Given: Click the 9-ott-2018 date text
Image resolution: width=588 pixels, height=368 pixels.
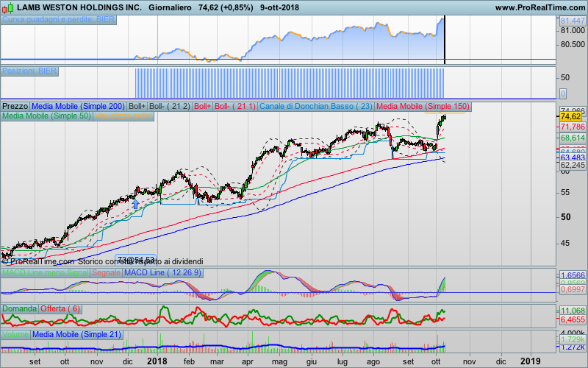Looking at the screenshot, I should click(x=279, y=7).
